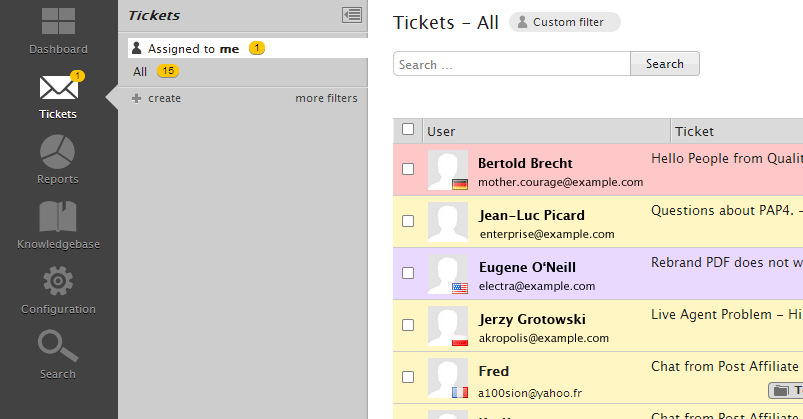Click the Tickets envelope icon
The image size is (803, 419).
(57, 89)
